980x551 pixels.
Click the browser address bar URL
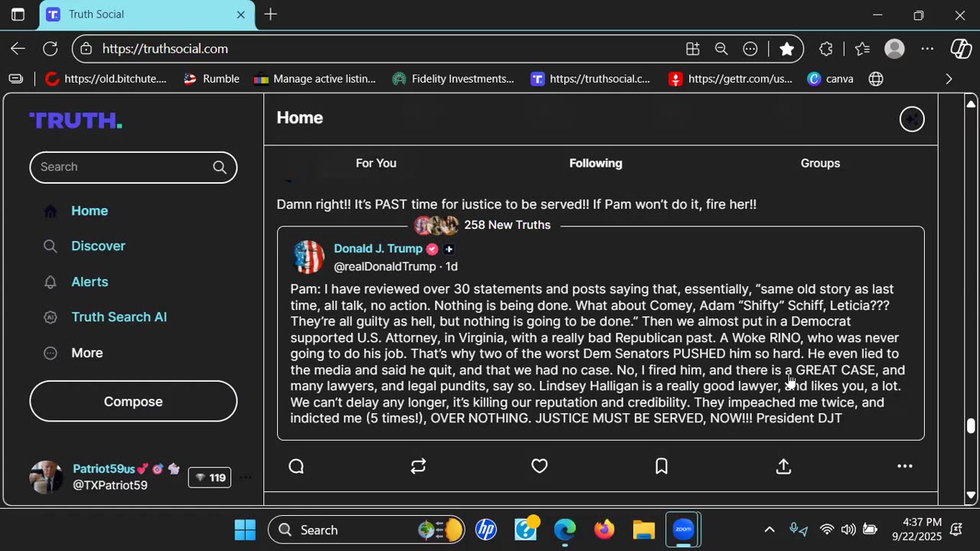point(165,48)
